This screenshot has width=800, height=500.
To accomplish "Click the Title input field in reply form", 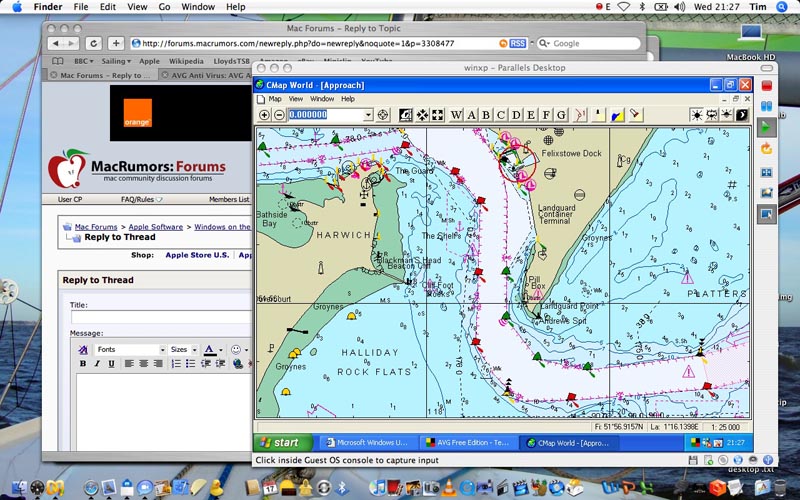I will click(x=161, y=317).
